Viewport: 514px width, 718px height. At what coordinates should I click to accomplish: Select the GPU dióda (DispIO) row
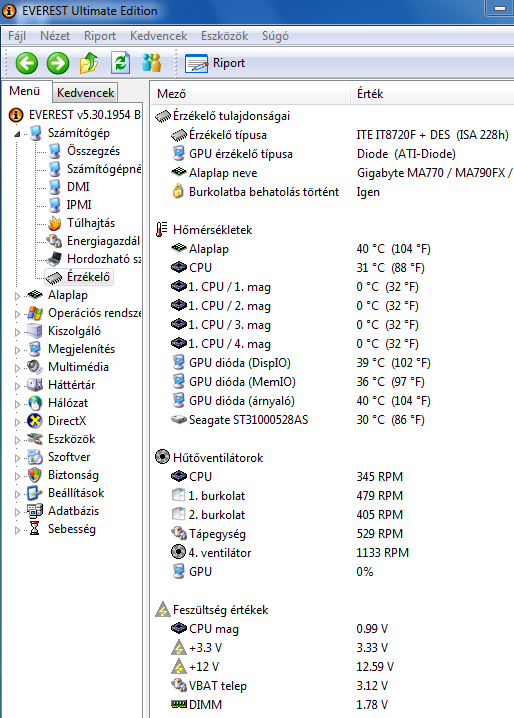[332, 363]
